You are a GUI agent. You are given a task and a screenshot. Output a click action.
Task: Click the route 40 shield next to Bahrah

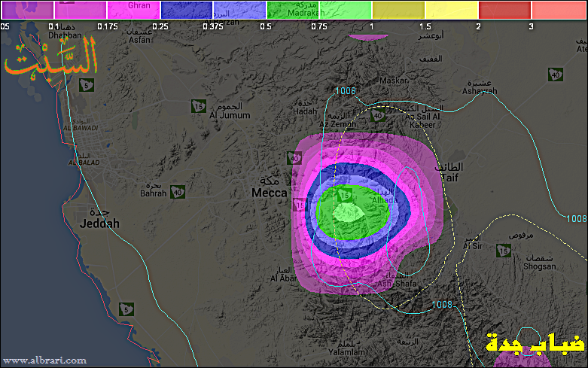[178, 192]
